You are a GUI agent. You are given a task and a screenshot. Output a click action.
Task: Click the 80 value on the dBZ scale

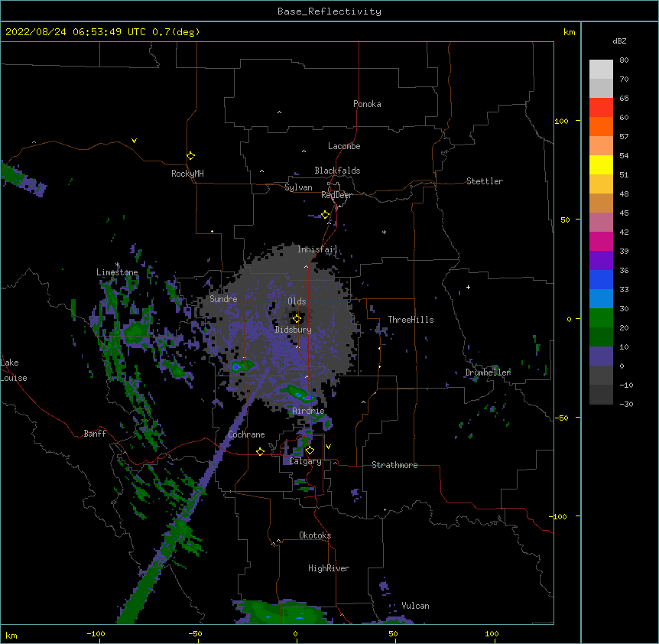tap(624, 60)
